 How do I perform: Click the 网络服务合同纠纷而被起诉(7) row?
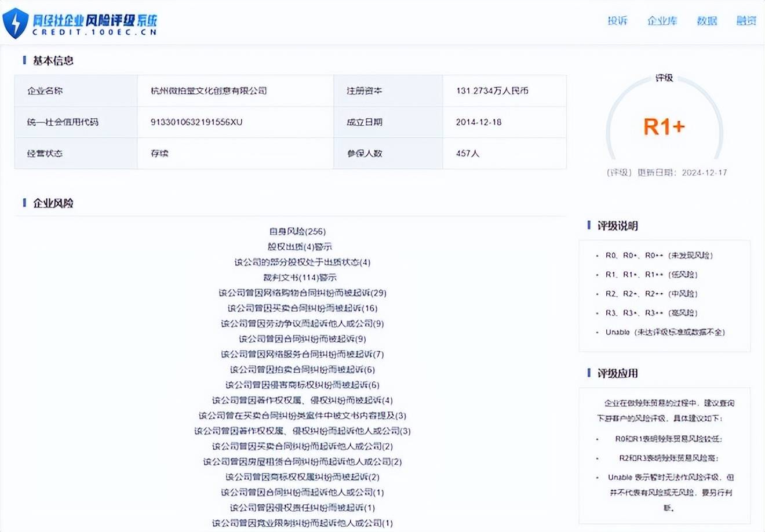(302, 354)
